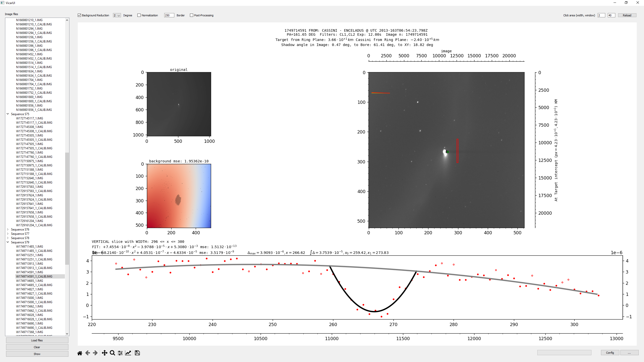Click the save figure floppy icon
The height and width of the screenshot is (362, 644).
pyautogui.click(x=137, y=353)
